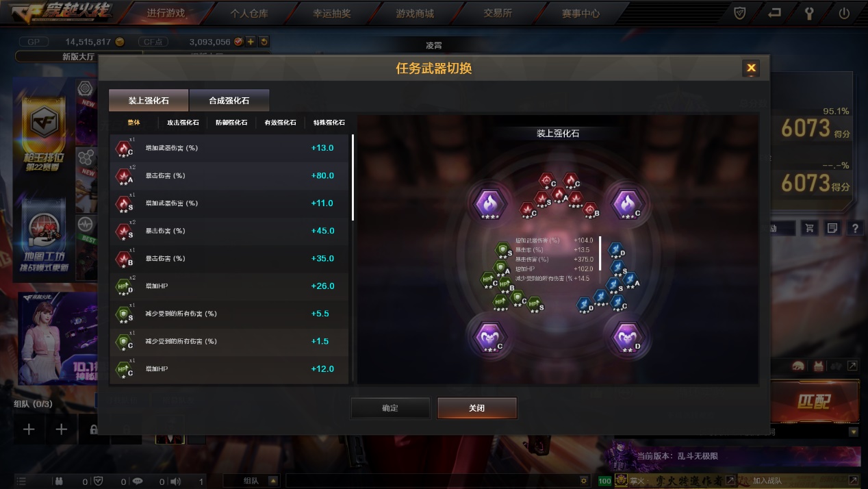Select the 暴击伤害 +80.0 stone row

click(231, 176)
